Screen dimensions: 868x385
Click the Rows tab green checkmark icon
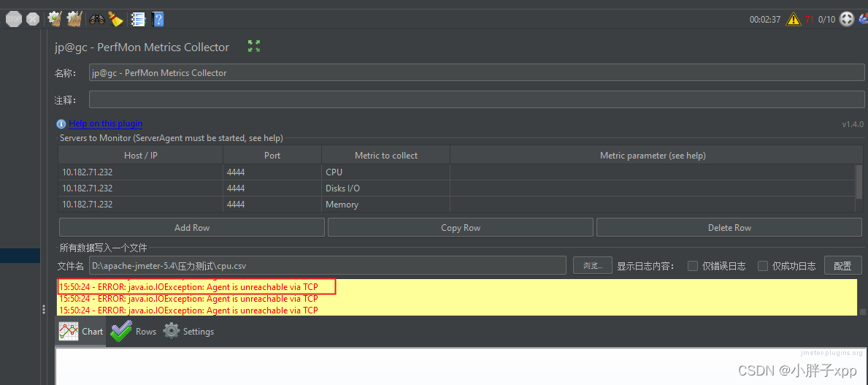120,331
